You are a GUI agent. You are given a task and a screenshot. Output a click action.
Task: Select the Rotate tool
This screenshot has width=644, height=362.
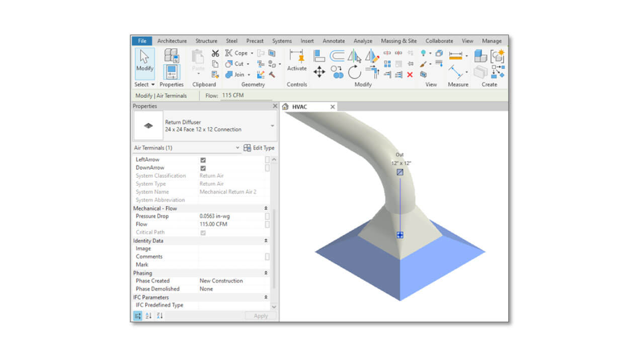(x=355, y=72)
